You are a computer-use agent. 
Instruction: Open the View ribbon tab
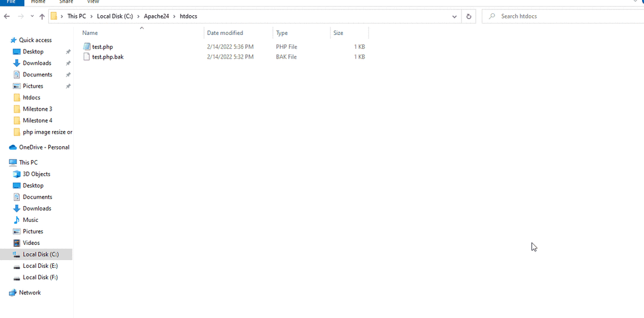pyautogui.click(x=94, y=2)
